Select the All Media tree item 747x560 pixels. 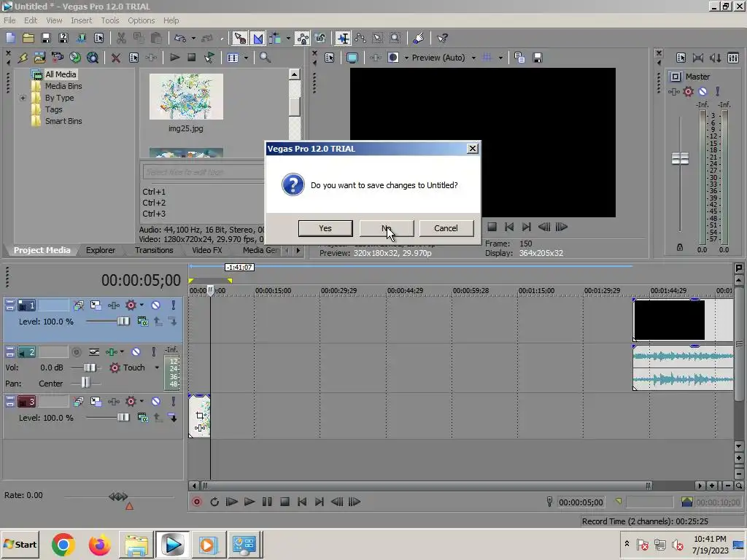coord(61,74)
